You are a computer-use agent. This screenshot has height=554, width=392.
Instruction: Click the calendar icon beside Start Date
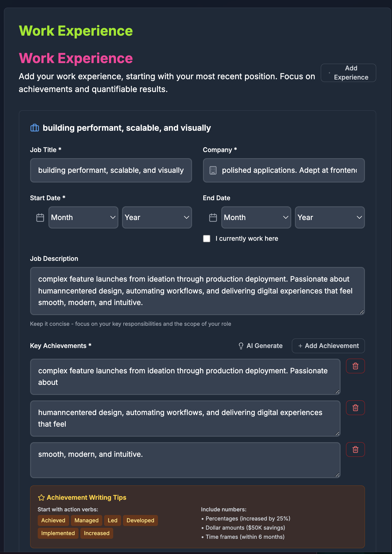[40, 217]
